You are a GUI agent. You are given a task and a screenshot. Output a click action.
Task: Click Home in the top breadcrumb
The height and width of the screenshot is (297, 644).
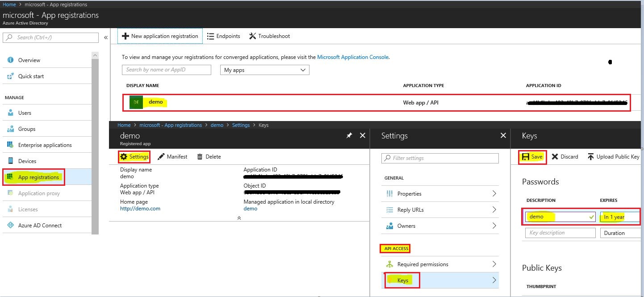coord(9,4)
